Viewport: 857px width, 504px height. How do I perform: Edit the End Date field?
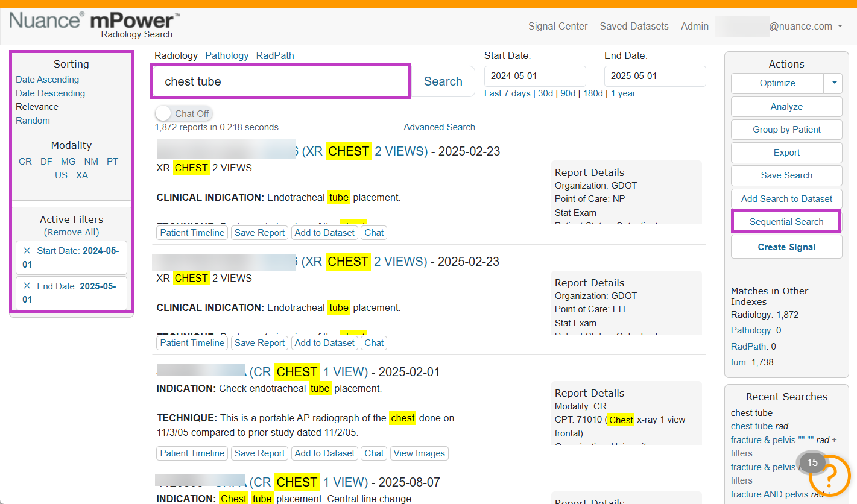[655, 76]
